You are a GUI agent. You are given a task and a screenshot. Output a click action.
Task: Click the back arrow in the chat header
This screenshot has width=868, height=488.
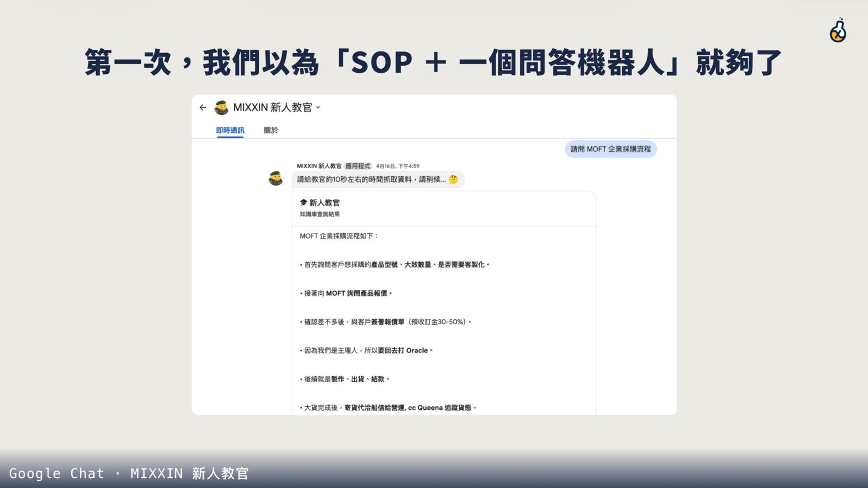click(203, 107)
